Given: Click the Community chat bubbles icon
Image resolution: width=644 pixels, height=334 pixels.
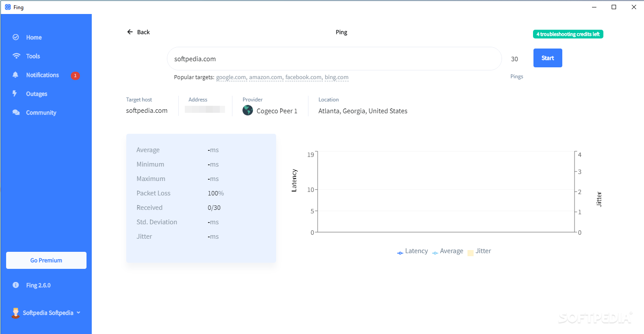Looking at the screenshot, I should [x=16, y=112].
